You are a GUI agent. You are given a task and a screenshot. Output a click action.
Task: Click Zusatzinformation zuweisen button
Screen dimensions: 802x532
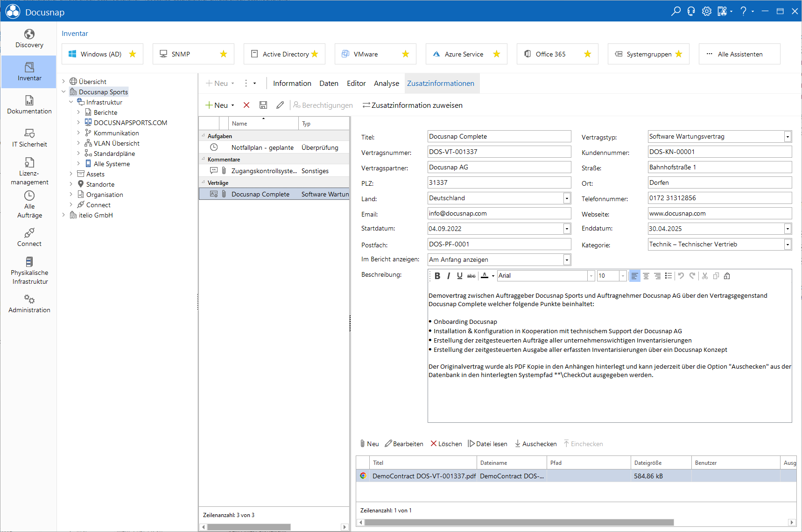coord(412,105)
